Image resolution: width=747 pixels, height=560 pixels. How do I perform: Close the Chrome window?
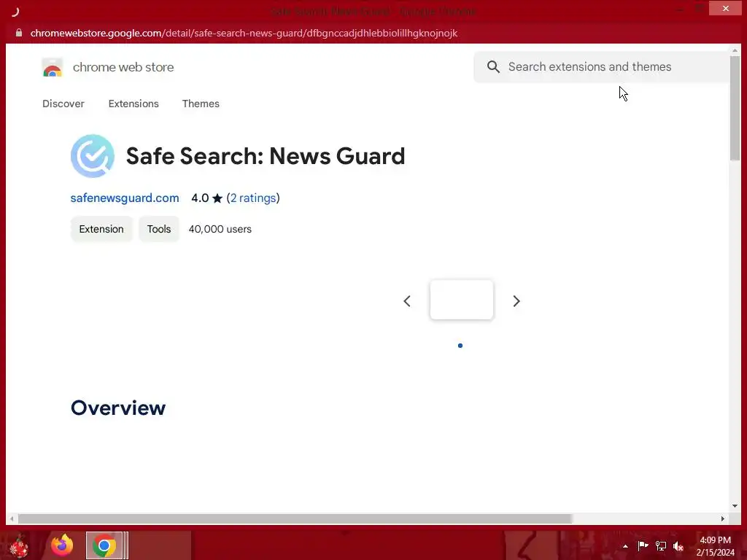point(725,8)
